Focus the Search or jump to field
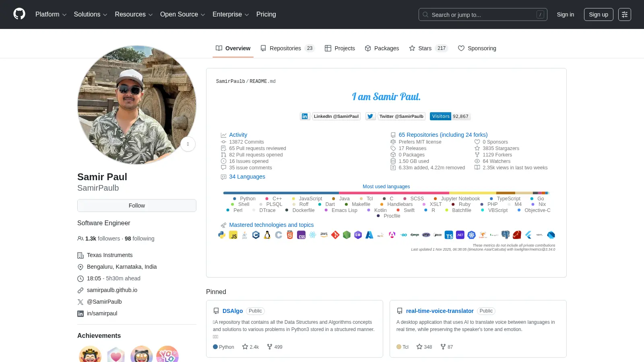Screen dimensions: 644x362 click(483, 14)
